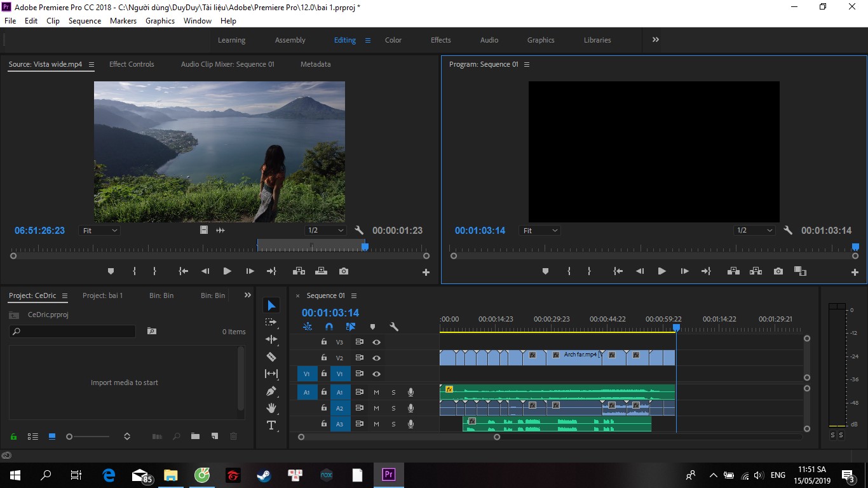Select the Slip tool
The width and height of the screenshot is (868, 488).
(x=271, y=374)
